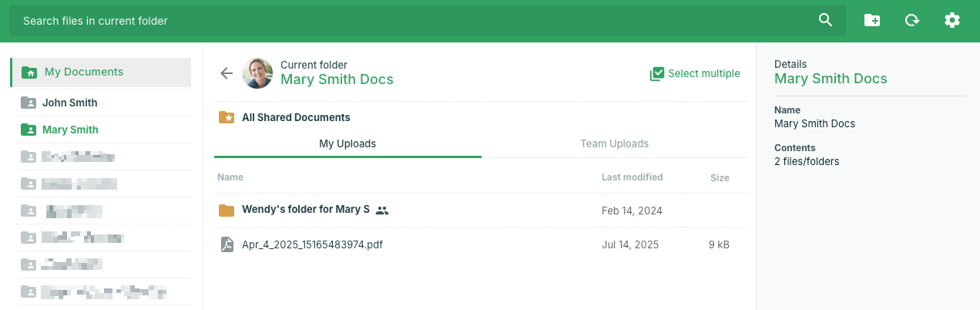Viewport: 980px width, 310px height.
Task: Click the refresh icon in top bar
Action: (912, 21)
